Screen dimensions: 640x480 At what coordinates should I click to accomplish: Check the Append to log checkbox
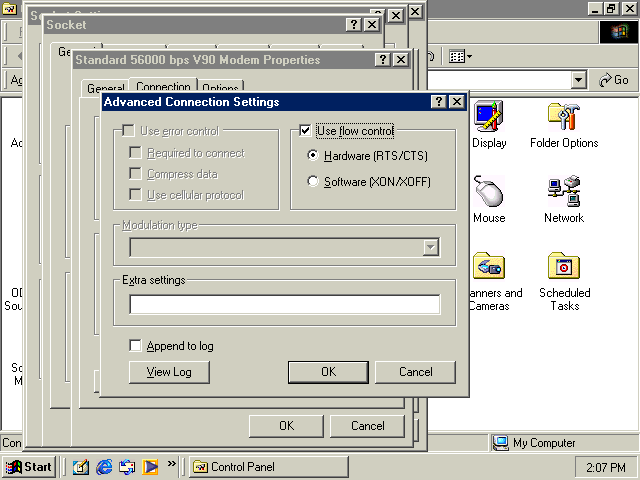(x=135, y=345)
